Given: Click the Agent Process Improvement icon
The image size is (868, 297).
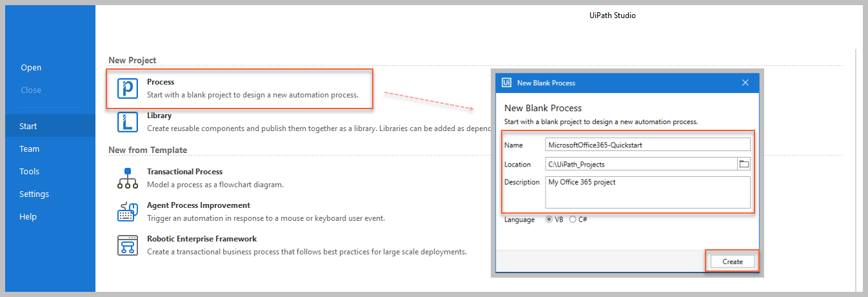Looking at the screenshot, I should click(128, 211).
